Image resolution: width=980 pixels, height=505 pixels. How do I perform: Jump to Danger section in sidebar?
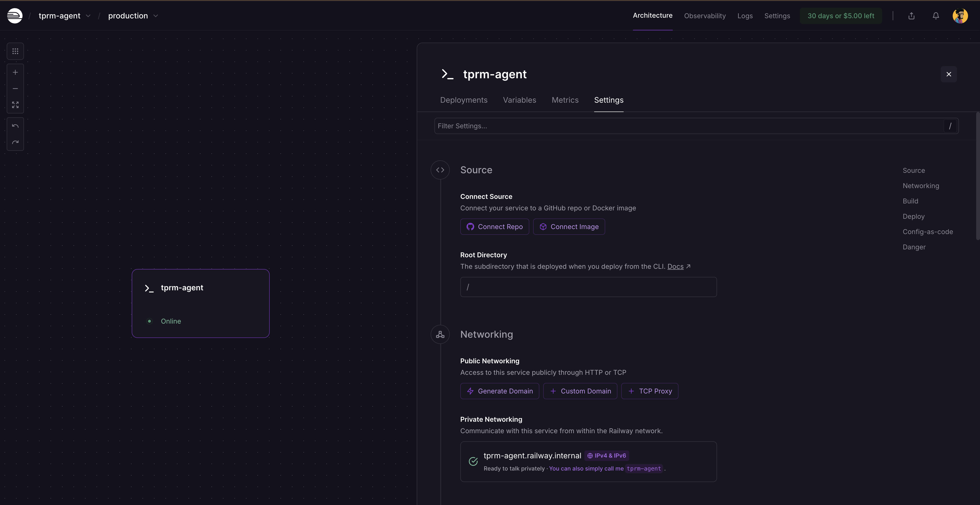pos(914,247)
